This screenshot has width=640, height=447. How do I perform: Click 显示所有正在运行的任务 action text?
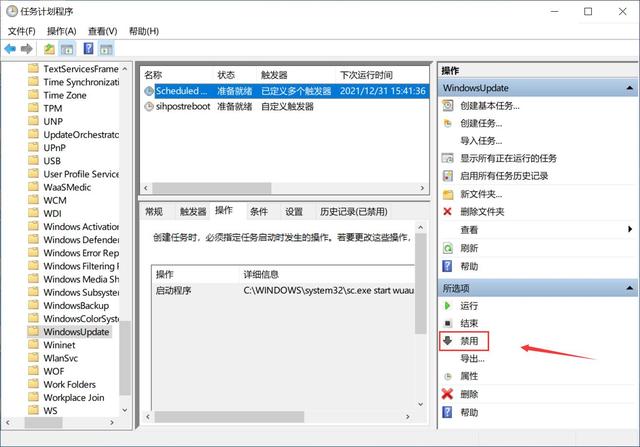point(509,158)
